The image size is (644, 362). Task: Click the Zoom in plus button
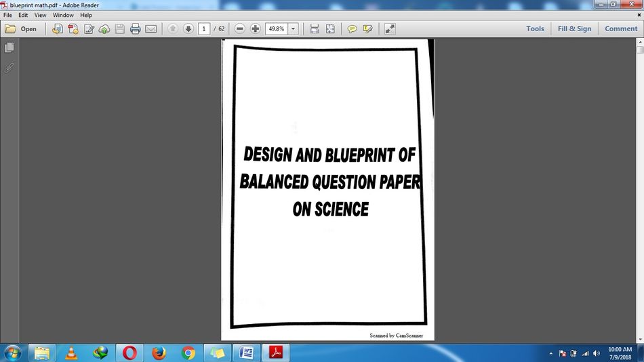pos(256,29)
